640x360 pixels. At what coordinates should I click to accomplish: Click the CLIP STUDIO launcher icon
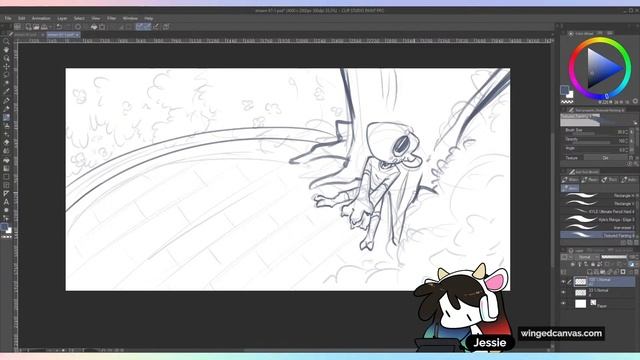pyautogui.click(x=17, y=27)
